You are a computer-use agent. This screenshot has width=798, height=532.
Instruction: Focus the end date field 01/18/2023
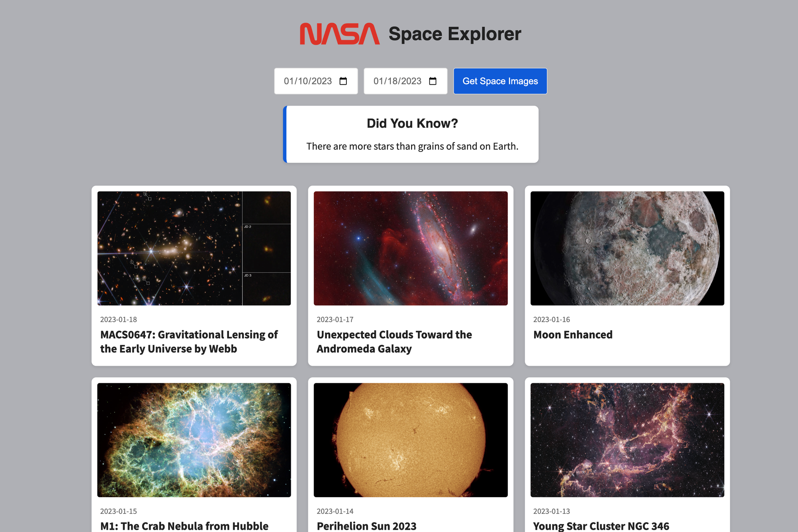[406, 81]
